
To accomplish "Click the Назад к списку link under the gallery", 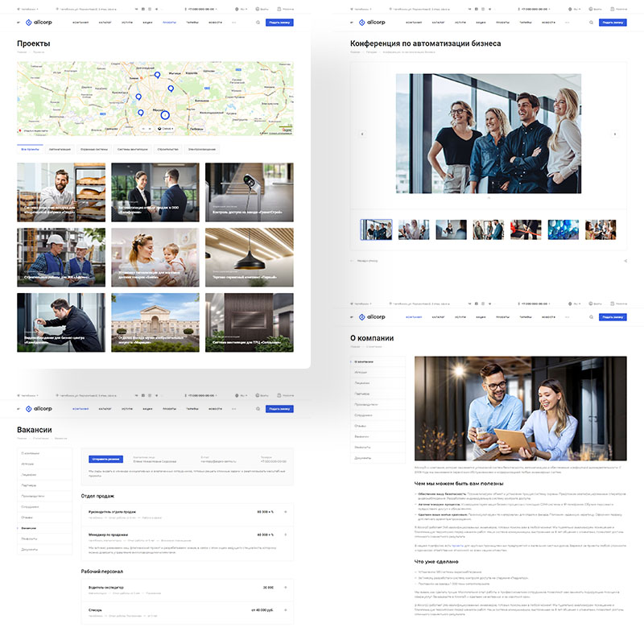I will (x=367, y=261).
